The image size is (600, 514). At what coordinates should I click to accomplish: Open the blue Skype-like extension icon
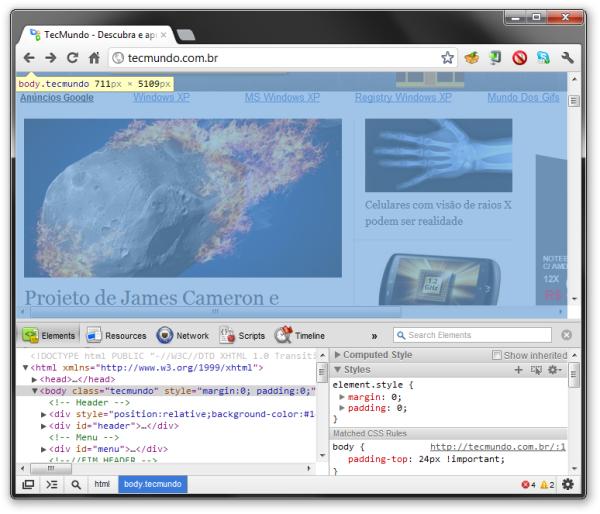(x=543, y=58)
